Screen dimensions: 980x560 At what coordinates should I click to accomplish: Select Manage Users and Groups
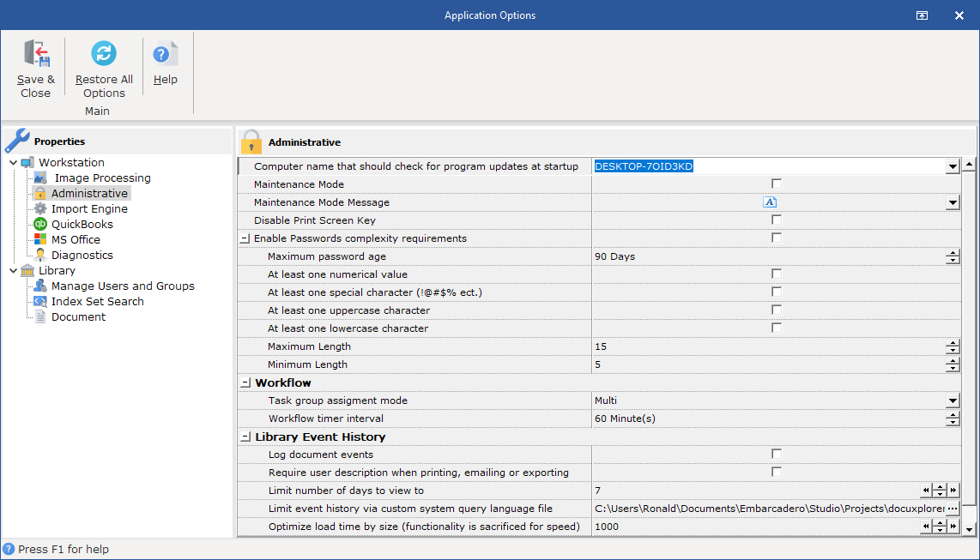click(x=123, y=286)
